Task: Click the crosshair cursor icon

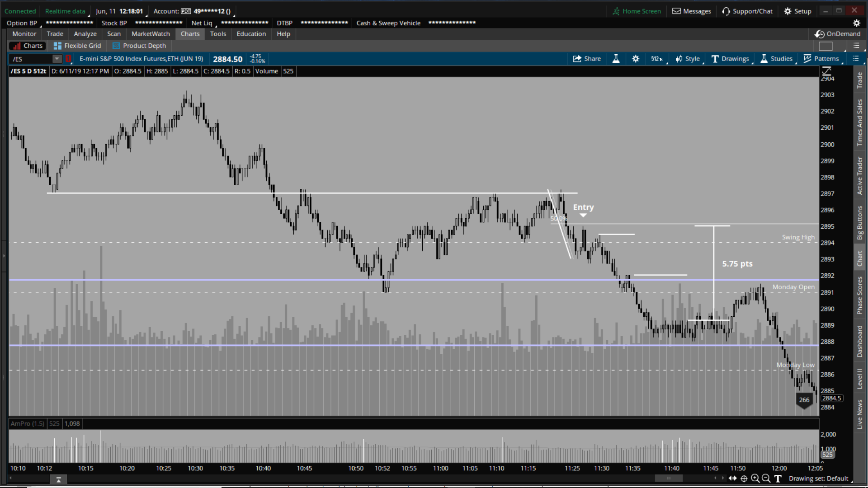Action: click(x=744, y=479)
